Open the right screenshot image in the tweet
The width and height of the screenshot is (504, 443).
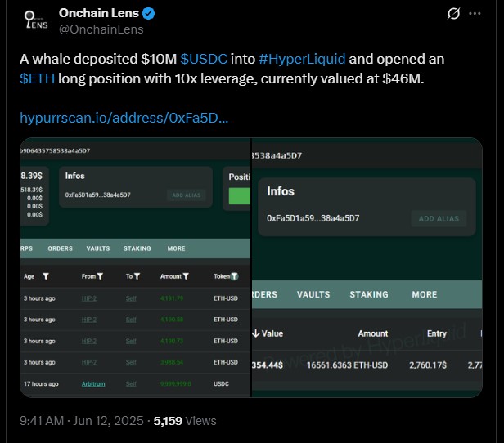(367, 267)
